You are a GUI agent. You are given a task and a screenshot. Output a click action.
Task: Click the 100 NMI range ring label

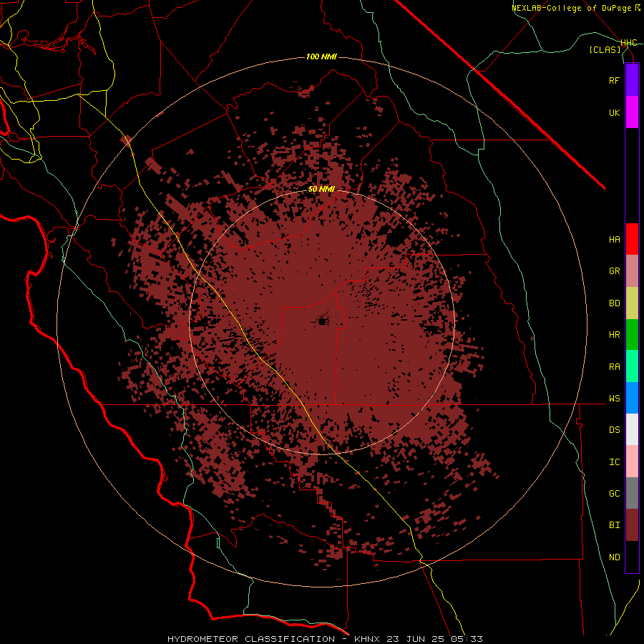coord(321,57)
